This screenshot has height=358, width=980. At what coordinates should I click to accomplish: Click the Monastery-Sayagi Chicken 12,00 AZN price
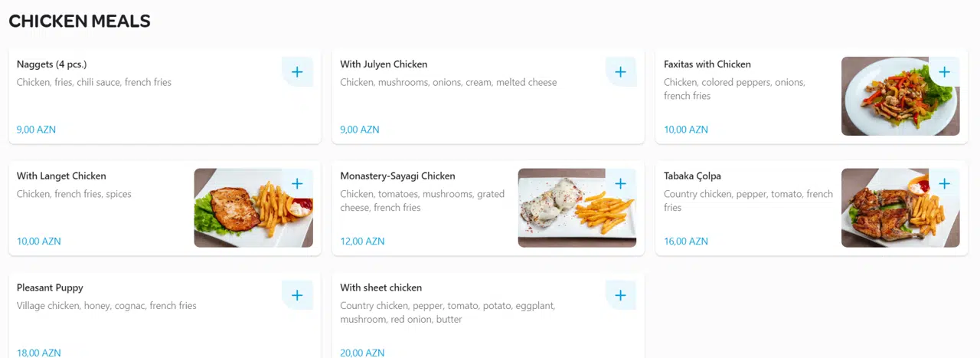point(362,241)
